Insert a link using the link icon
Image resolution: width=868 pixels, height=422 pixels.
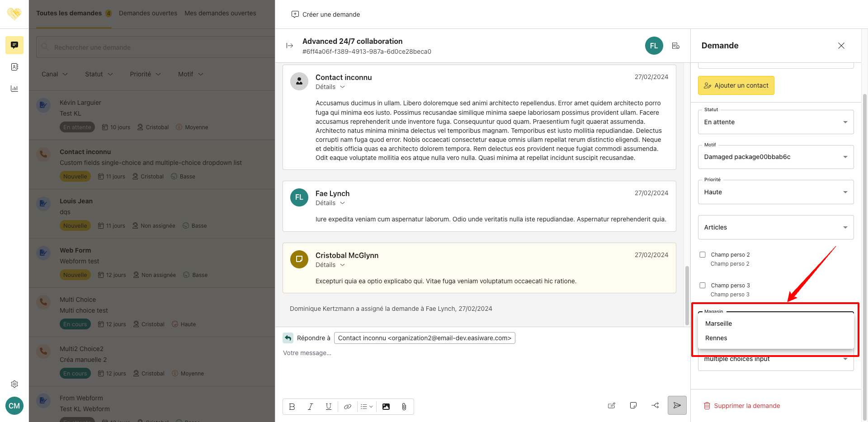(347, 407)
